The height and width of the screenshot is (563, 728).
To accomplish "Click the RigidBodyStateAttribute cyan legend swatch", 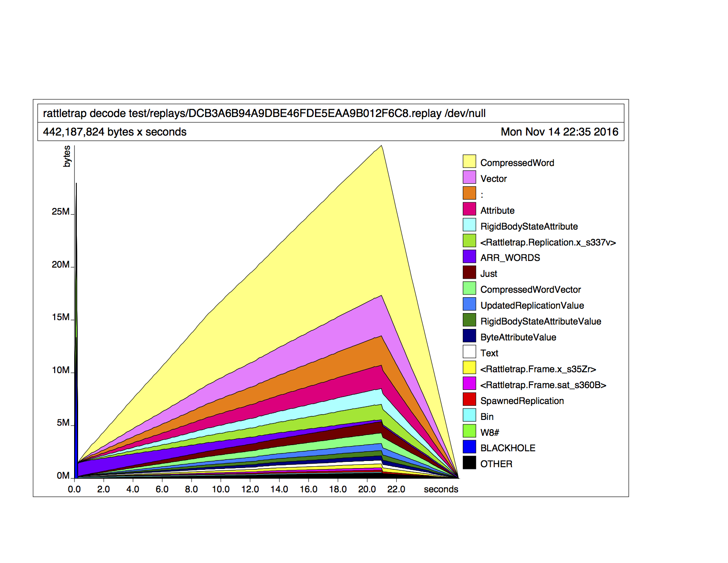I will point(469,225).
